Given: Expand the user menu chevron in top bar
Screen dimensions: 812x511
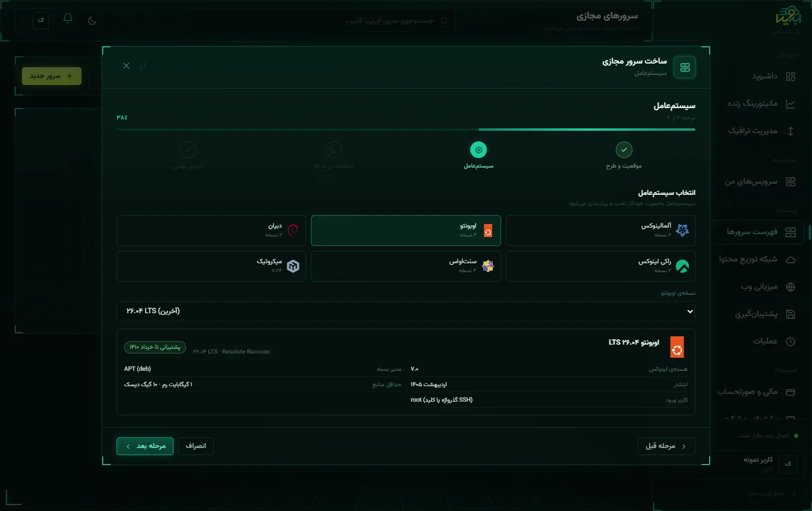Looking at the screenshot, I should (x=24, y=21).
